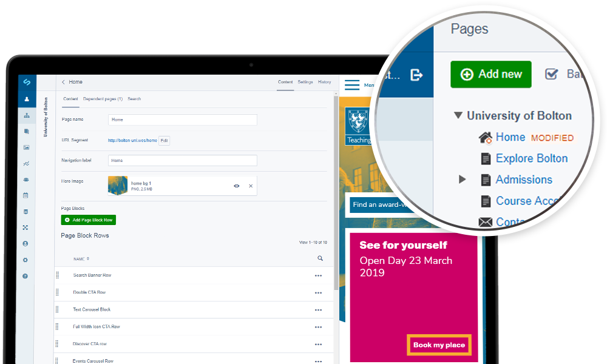Click the drag handle of Text Carousel Block
Viewport: 607px width, 364px height.
point(57,309)
